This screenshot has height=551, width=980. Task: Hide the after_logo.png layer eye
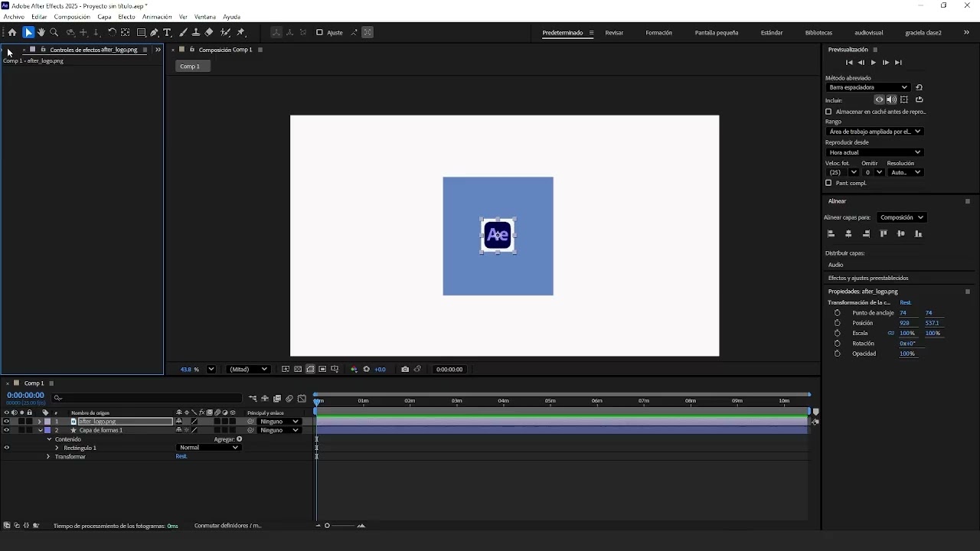(7, 422)
